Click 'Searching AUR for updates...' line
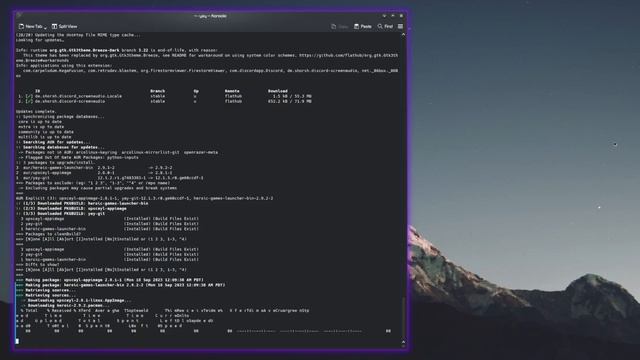 coord(53,142)
